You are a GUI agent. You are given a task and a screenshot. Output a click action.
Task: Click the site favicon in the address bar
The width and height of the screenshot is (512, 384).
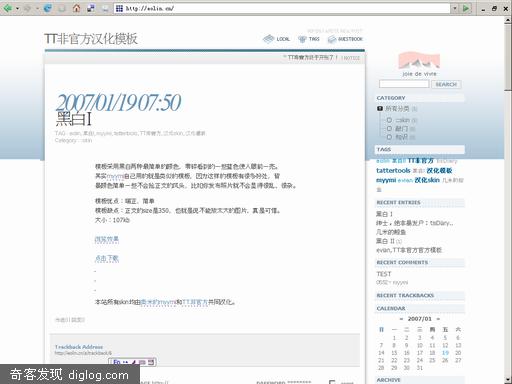119,8
